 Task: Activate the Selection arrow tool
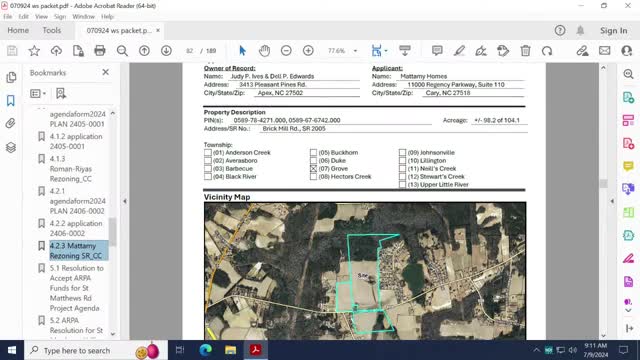[242, 51]
